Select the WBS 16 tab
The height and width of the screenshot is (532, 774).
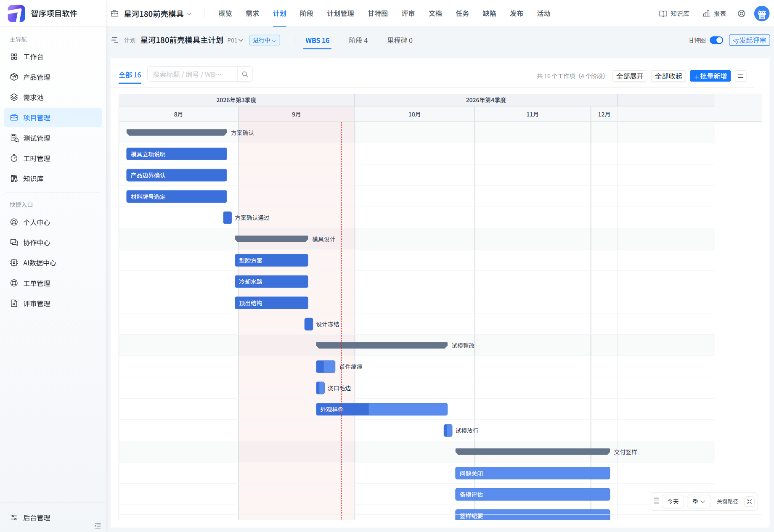click(x=318, y=40)
